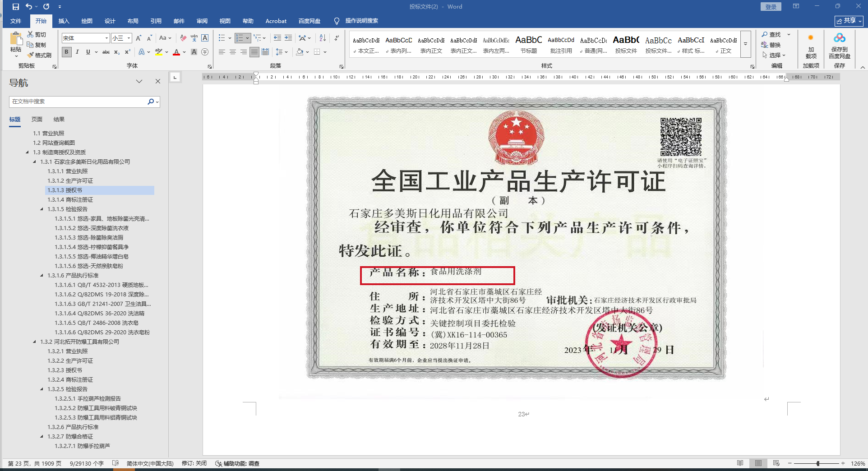This screenshot has height=471, width=868.
Task: Open the 页面 tab in navigation pane
Action: 37,120
